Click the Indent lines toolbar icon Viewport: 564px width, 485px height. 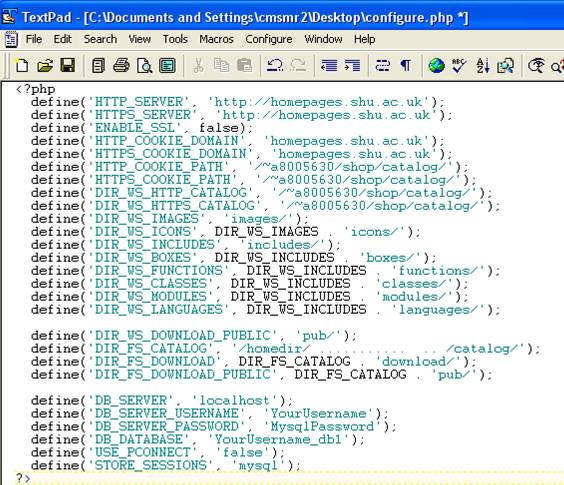click(352, 66)
